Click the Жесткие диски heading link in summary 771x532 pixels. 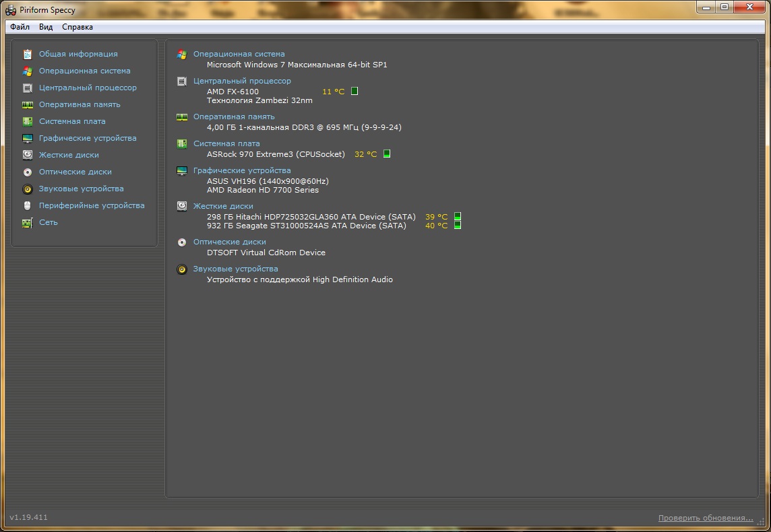tap(223, 206)
